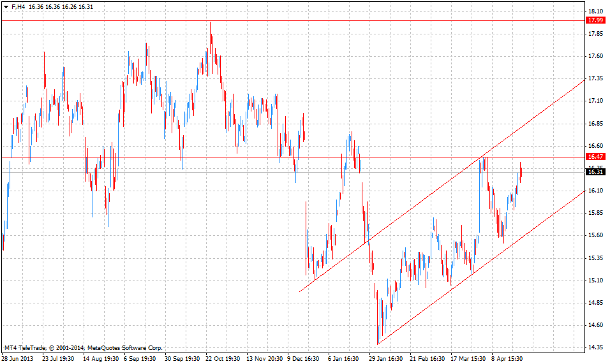Click the F,H4 symbol label

[18, 7]
